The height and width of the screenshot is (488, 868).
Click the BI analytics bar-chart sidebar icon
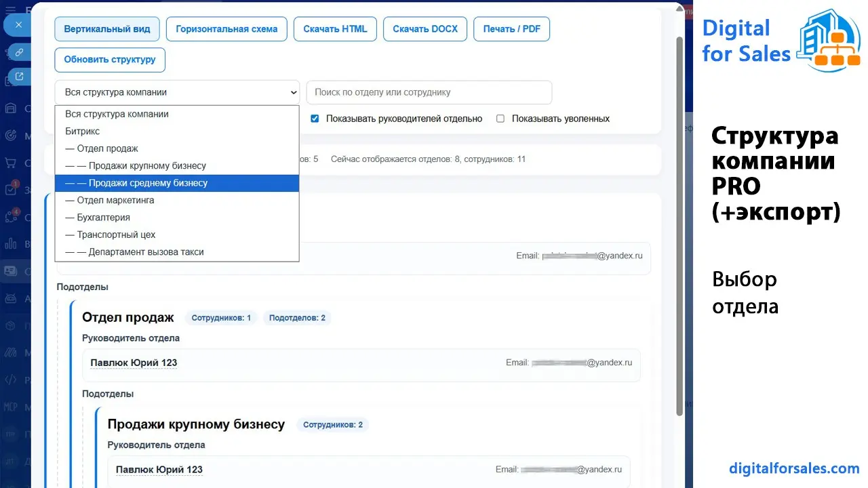pyautogui.click(x=12, y=244)
